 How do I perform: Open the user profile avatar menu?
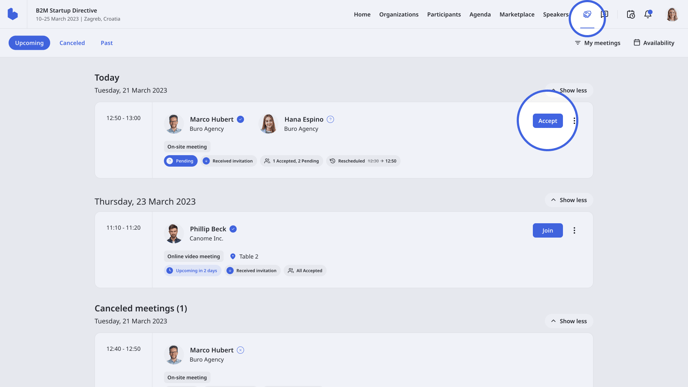click(x=672, y=14)
